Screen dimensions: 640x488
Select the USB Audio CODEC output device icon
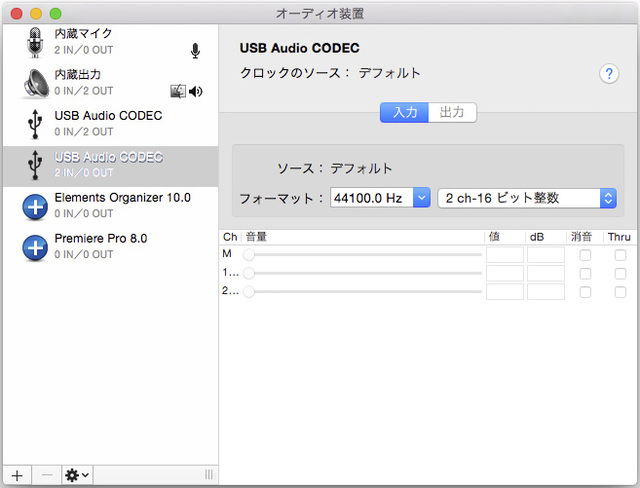36,123
